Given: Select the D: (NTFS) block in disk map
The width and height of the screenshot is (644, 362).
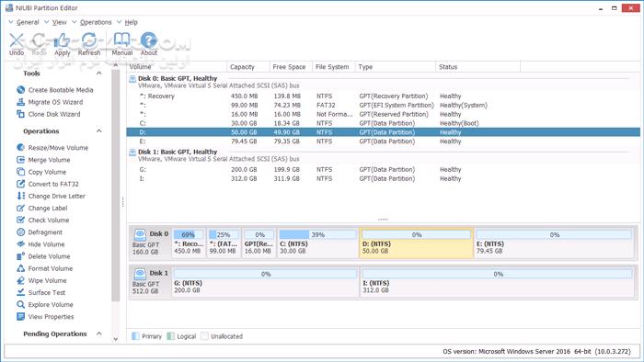Looking at the screenshot, I should 416,243.
